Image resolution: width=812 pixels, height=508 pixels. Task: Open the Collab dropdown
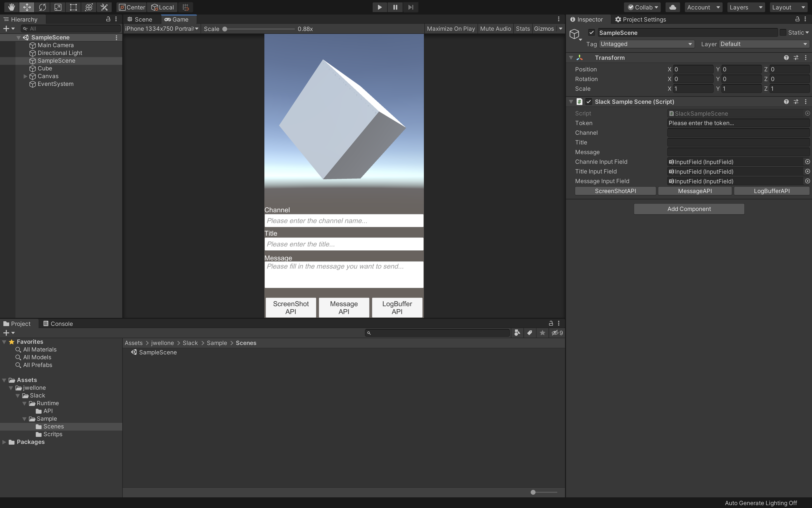click(x=643, y=7)
